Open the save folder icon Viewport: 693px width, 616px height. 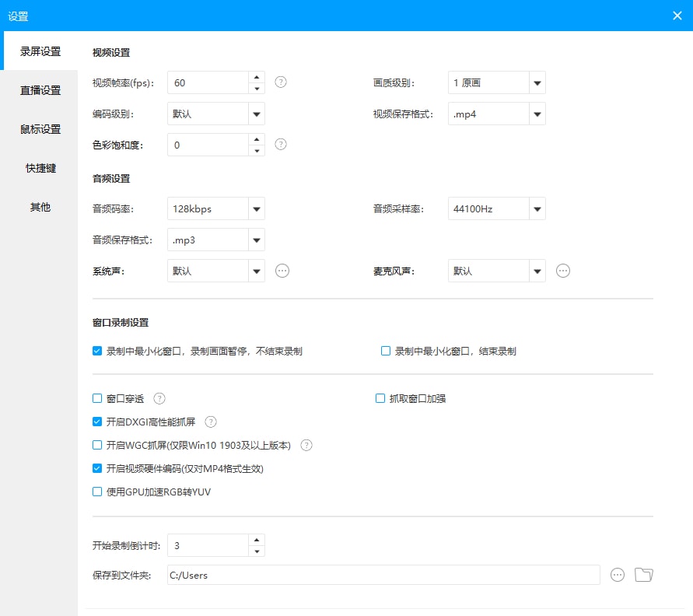click(x=643, y=575)
